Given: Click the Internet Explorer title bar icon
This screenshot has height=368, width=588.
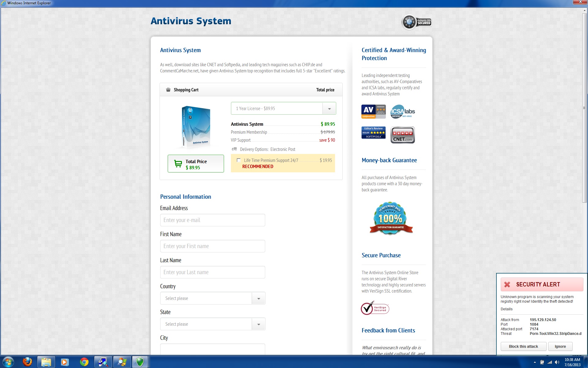Looking at the screenshot, I should coord(4,3).
